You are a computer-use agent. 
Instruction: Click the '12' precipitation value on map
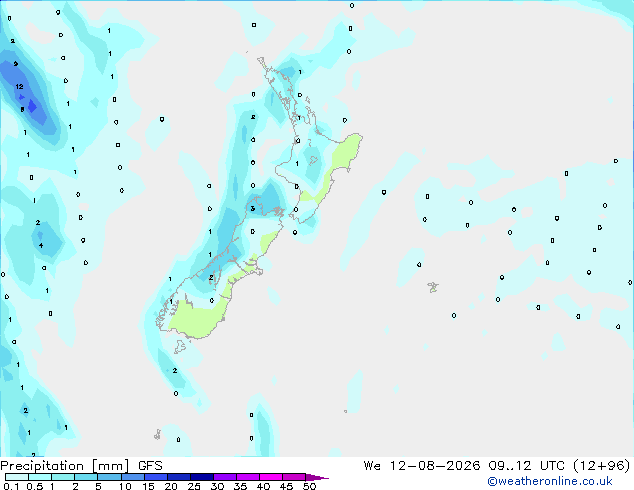(x=19, y=87)
